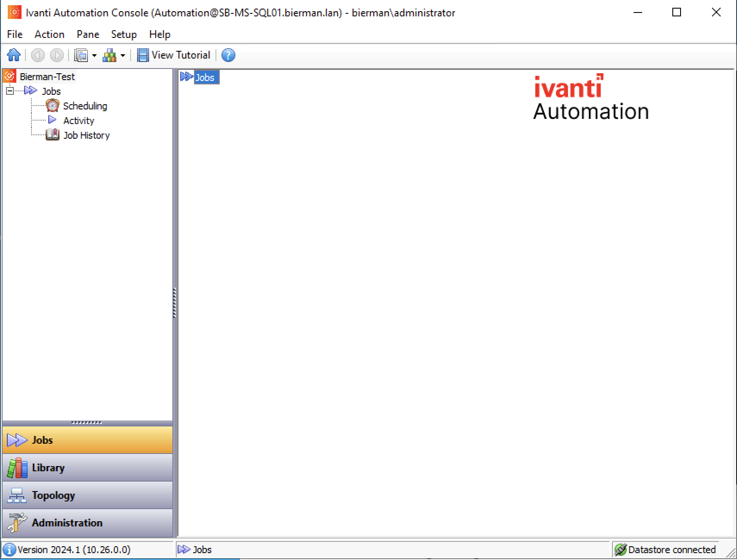The width and height of the screenshot is (737, 560).
Task: Click the Library books icon
Action: tap(17, 468)
